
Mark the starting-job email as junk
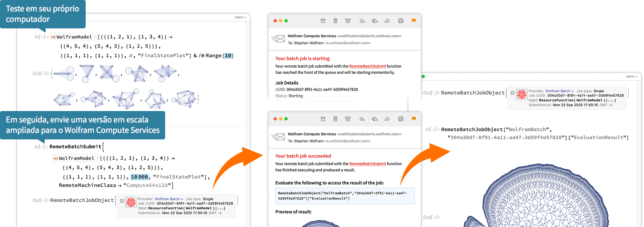(x=348, y=21)
